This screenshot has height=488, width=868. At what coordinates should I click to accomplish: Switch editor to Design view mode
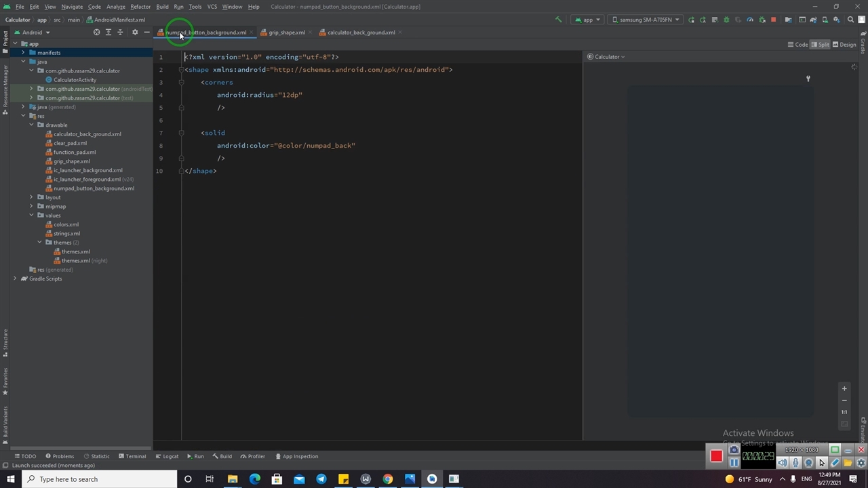click(844, 45)
